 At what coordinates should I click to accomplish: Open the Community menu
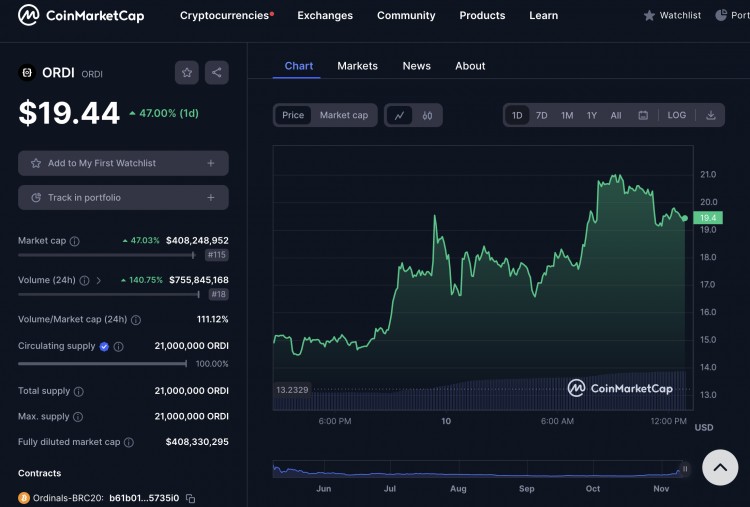click(x=406, y=15)
